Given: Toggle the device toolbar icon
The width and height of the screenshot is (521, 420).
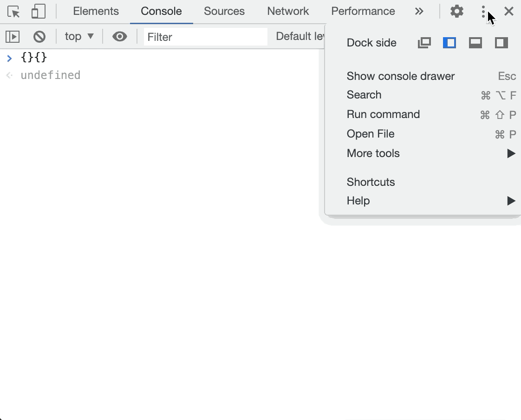Looking at the screenshot, I should pos(38,11).
